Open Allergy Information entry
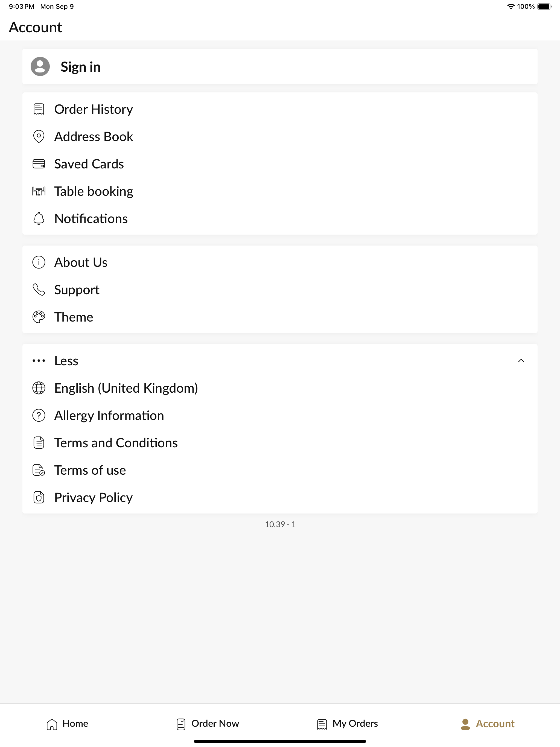Viewport: 560px width, 747px height. pyautogui.click(x=280, y=415)
